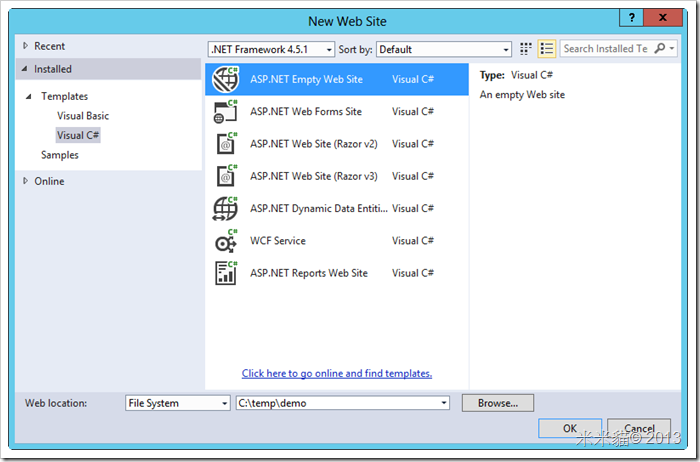This screenshot has width=700, height=462.
Task: Click Visual C# label in the Reports Web Site row
Action: click(x=413, y=273)
